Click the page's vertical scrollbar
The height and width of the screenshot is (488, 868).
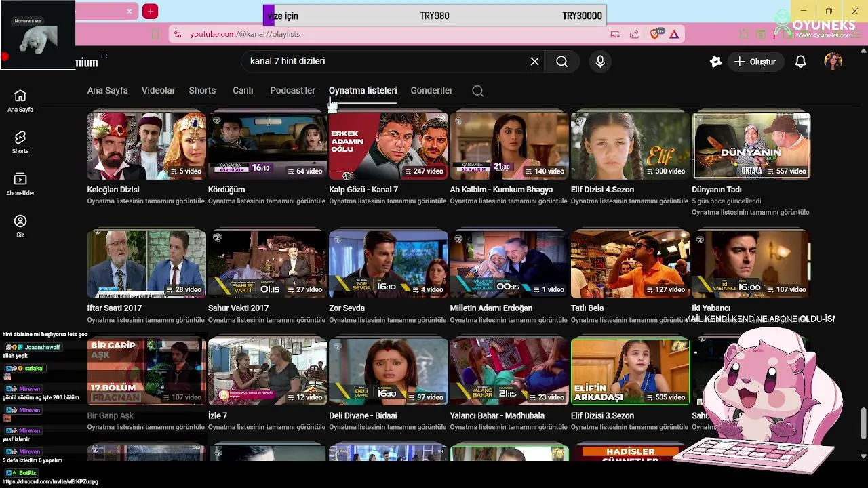863,424
